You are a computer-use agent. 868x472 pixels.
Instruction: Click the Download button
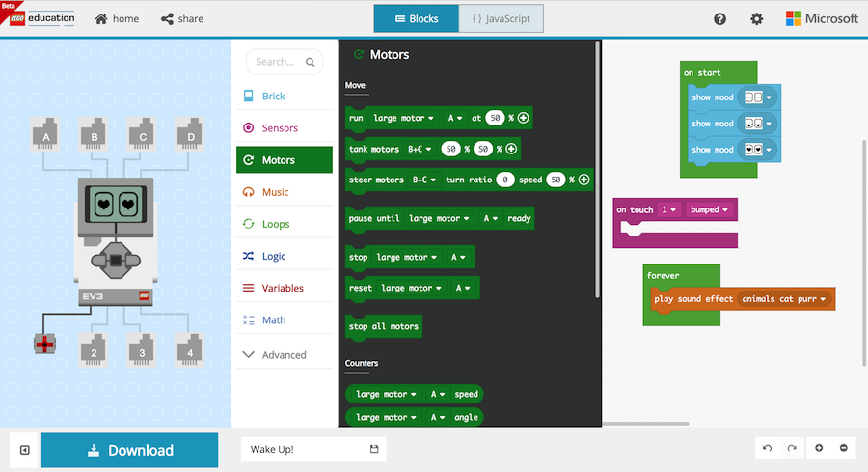[x=129, y=450]
